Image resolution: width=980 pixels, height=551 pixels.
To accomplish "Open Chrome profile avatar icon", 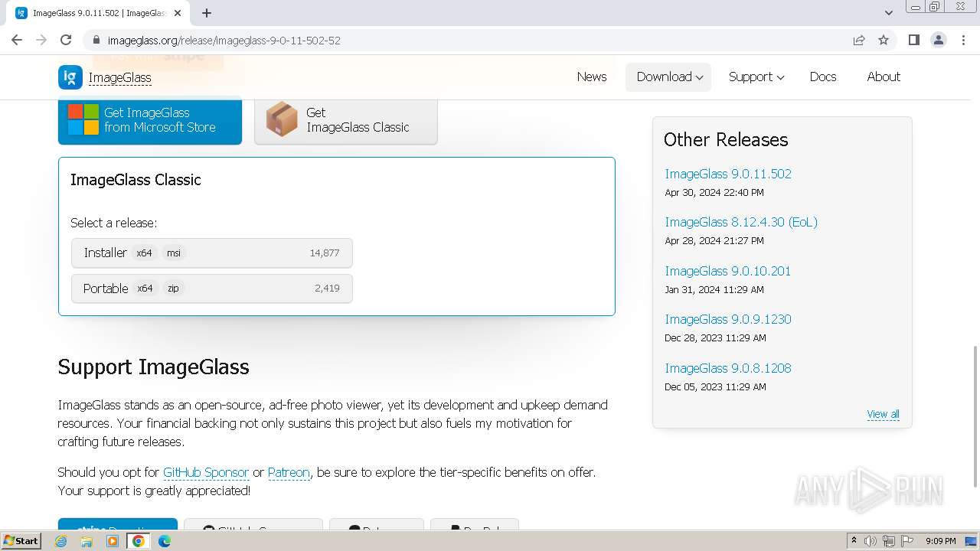I will (x=939, y=40).
